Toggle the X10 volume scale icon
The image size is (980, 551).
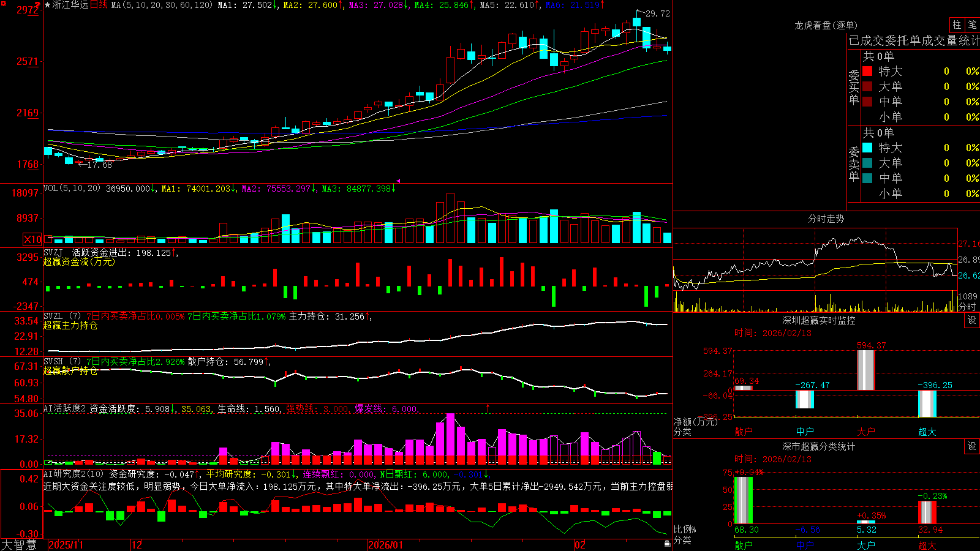(x=32, y=239)
